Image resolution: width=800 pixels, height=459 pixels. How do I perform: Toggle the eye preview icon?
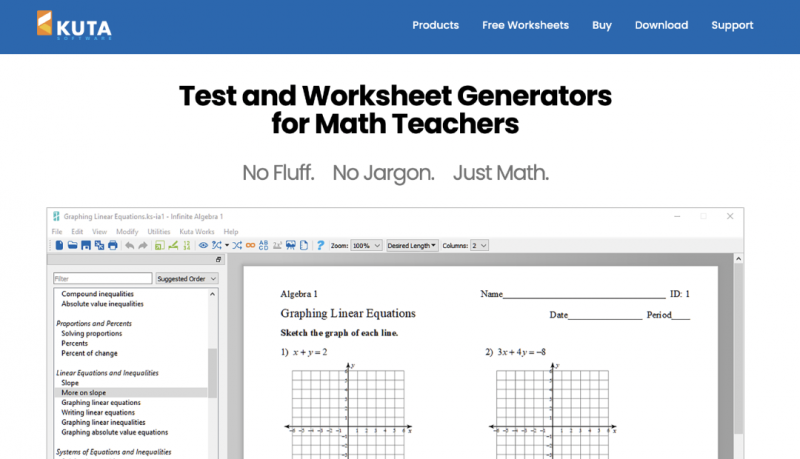point(203,245)
